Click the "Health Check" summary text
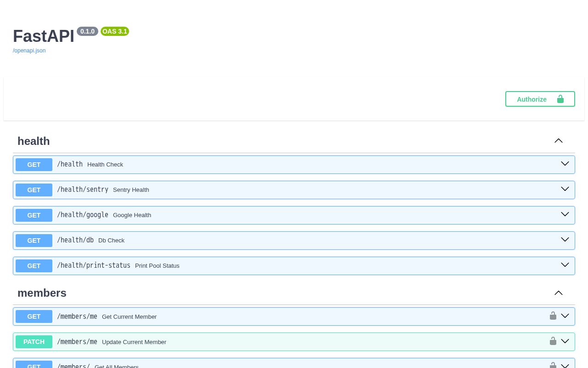Viewport: 588px width, 368px height. (x=105, y=165)
